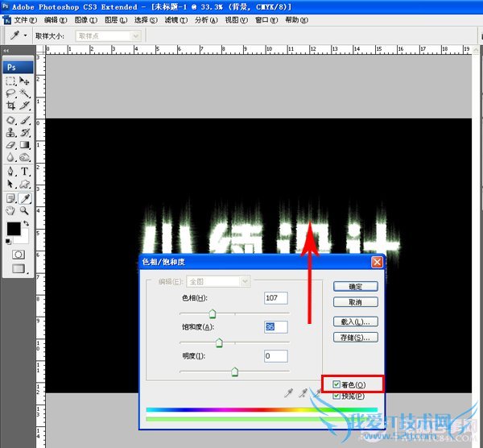The width and height of the screenshot is (483, 448).
Task: Open the 滤镜 menu
Action: click(175, 20)
